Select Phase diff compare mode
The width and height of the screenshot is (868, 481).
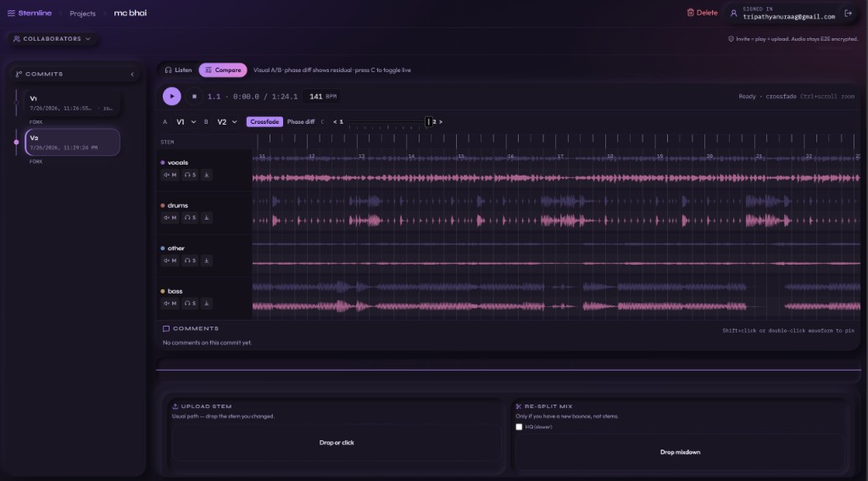[301, 122]
